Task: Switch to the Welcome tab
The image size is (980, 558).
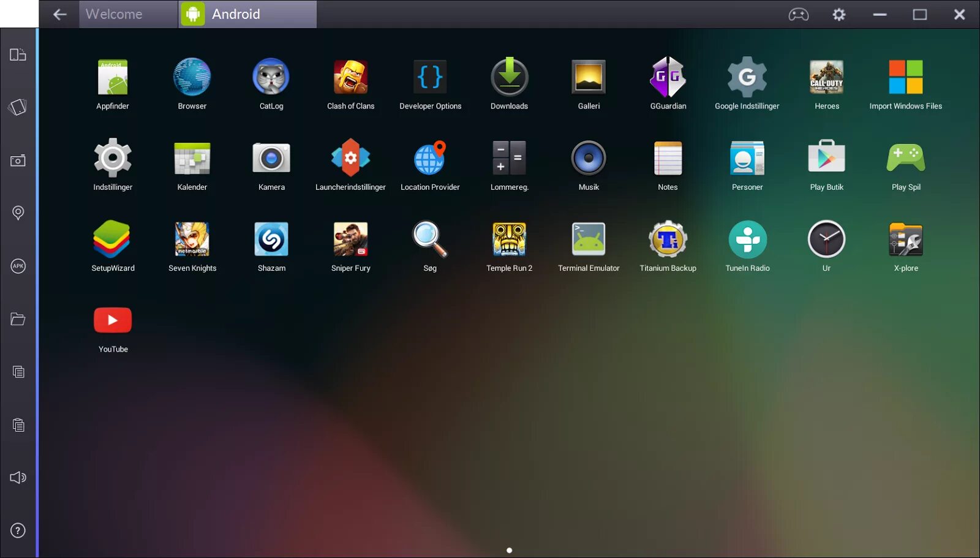Action: [x=129, y=14]
